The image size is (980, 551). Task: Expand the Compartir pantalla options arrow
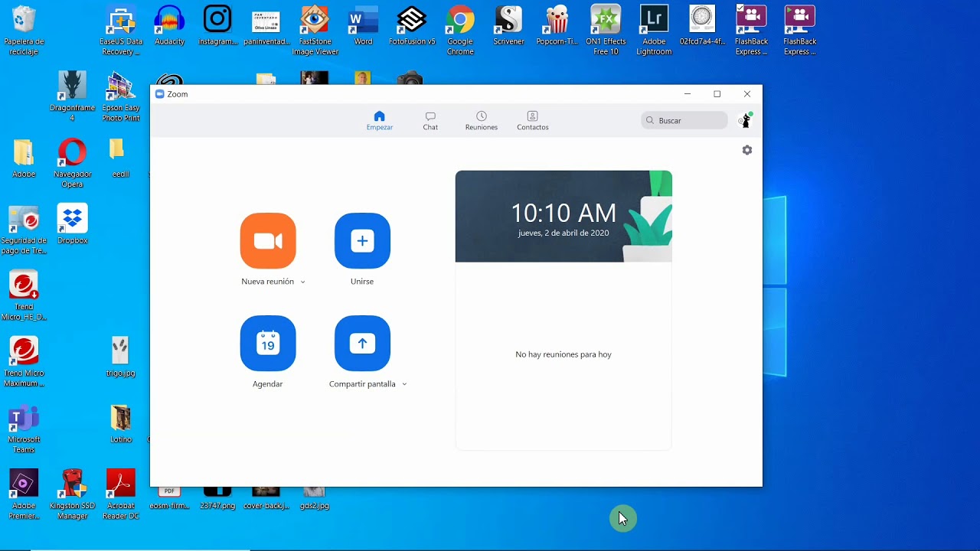404,384
